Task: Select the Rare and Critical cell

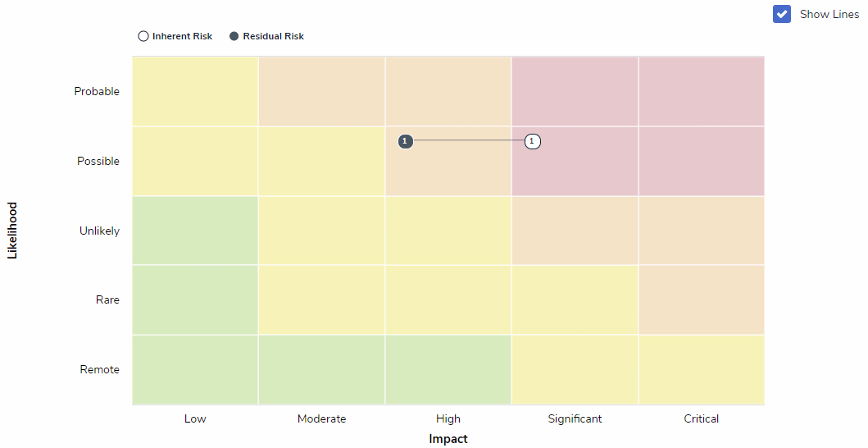Action: point(701,300)
